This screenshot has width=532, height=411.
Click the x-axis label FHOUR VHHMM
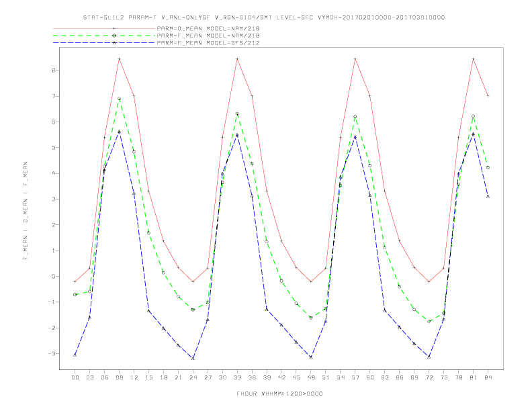279,394
